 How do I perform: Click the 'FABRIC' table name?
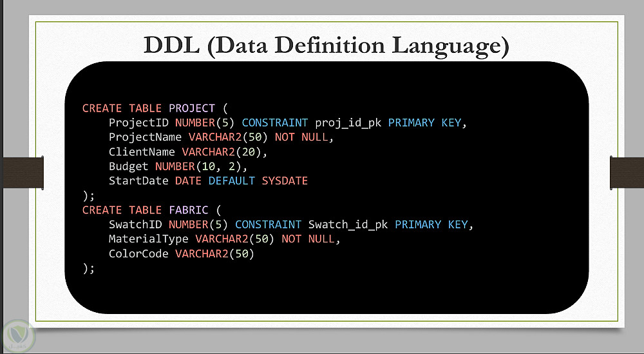click(189, 210)
